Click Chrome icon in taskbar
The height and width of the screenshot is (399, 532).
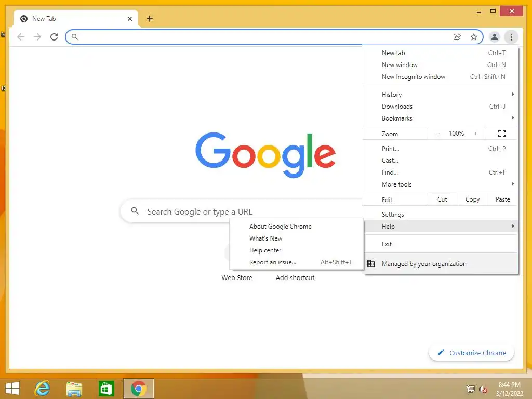coord(138,389)
